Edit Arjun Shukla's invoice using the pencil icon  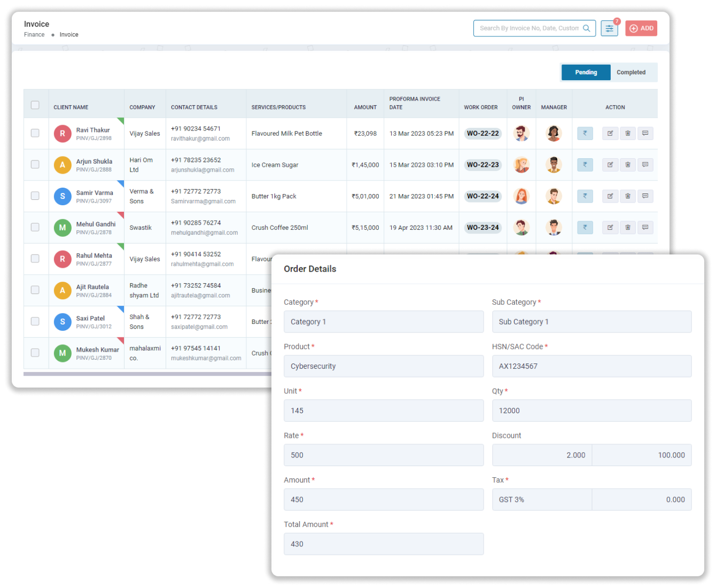coord(610,165)
